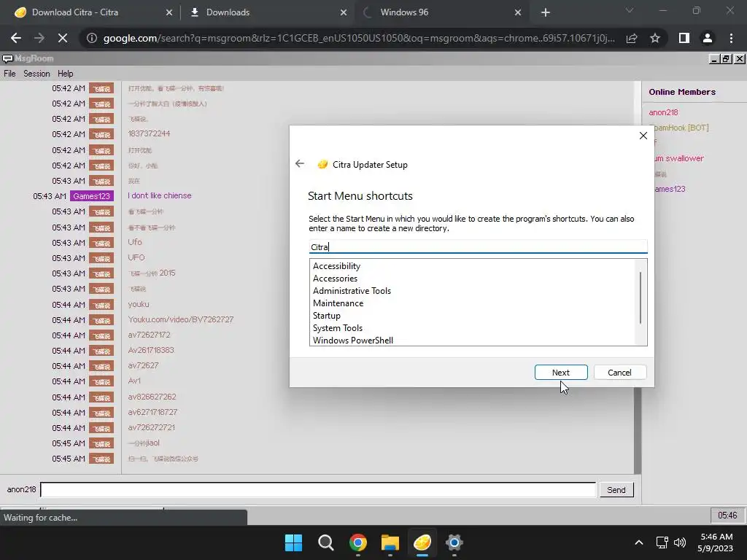Click the MsgRoom window title icon
747x560 pixels.
point(7,58)
